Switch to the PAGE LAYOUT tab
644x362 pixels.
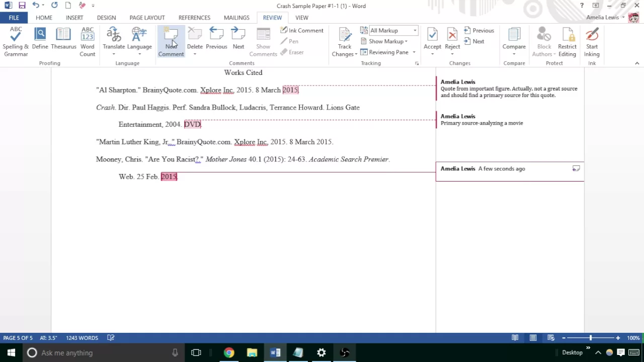pyautogui.click(x=147, y=18)
